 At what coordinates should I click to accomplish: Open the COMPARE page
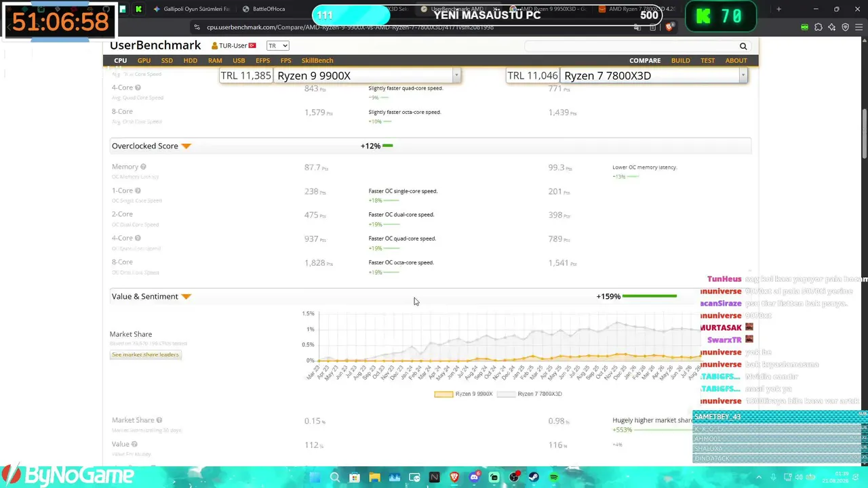(645, 60)
